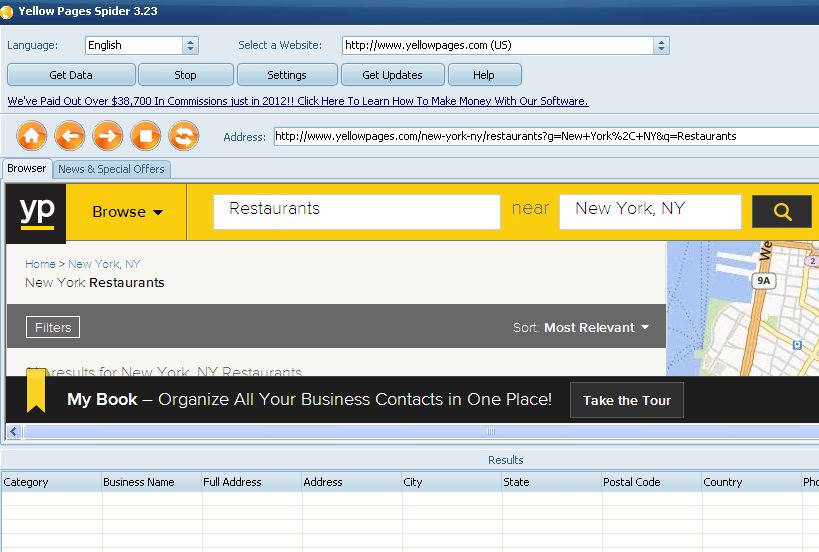Expand the Browse menu on Yellow Pages
The width and height of the screenshot is (819, 552).
[x=127, y=212]
